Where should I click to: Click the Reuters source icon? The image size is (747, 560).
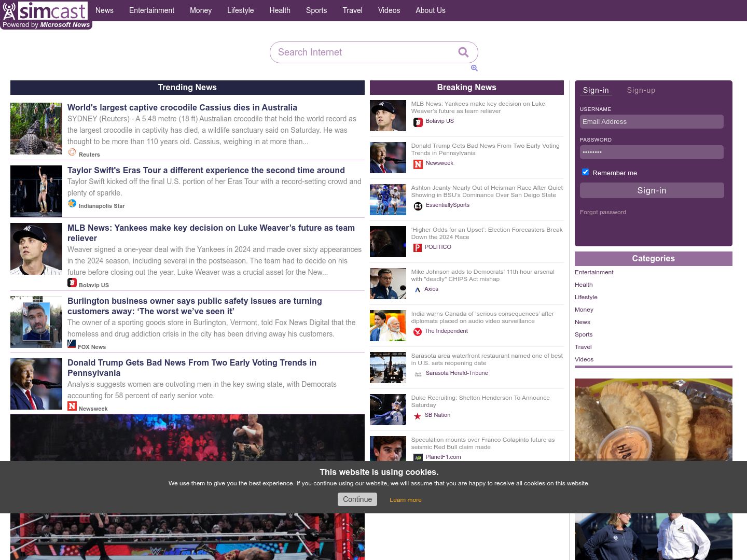click(x=72, y=152)
